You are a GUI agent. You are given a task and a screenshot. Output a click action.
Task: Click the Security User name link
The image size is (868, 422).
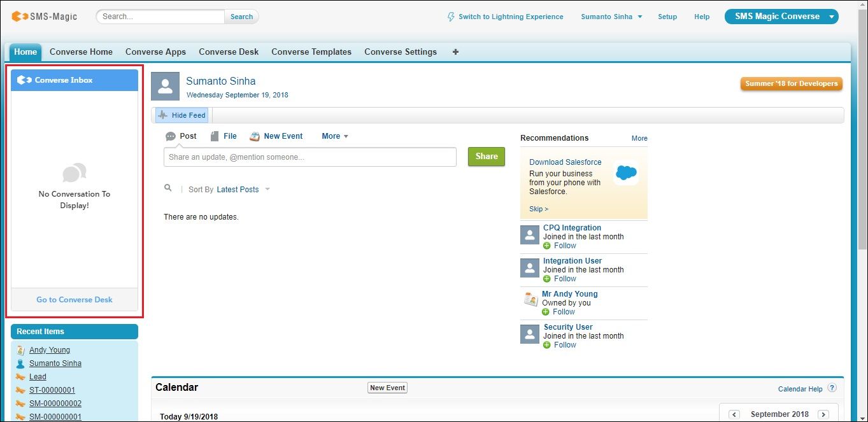click(569, 327)
